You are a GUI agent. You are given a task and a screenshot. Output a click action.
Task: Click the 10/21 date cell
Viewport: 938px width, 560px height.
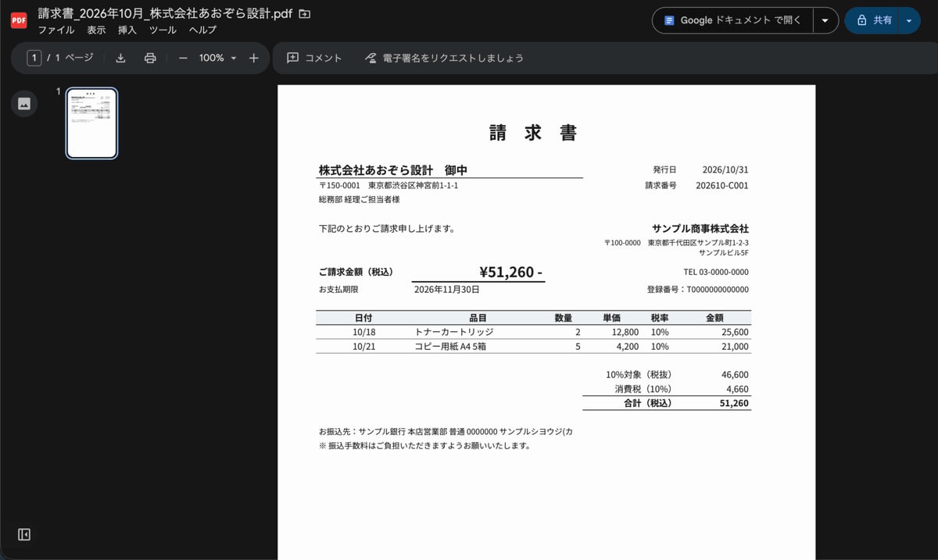(x=364, y=346)
